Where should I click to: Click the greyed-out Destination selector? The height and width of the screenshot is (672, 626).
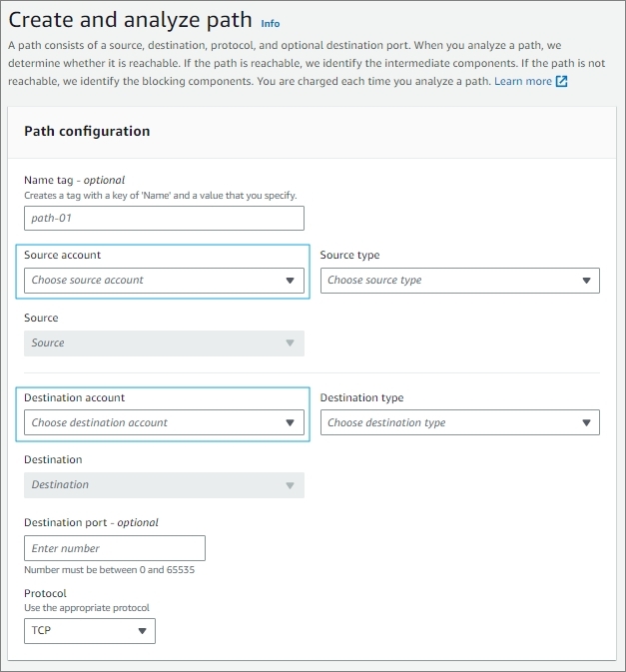tap(164, 485)
